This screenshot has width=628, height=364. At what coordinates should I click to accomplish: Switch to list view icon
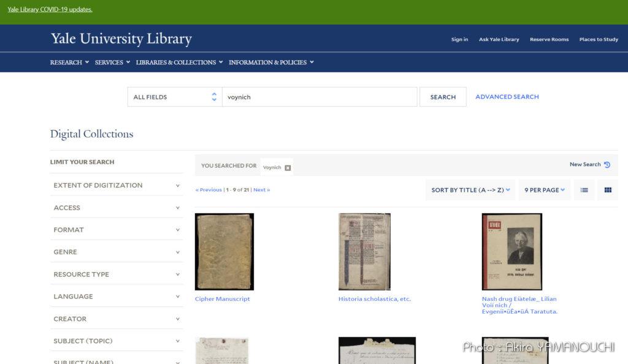pyautogui.click(x=584, y=190)
